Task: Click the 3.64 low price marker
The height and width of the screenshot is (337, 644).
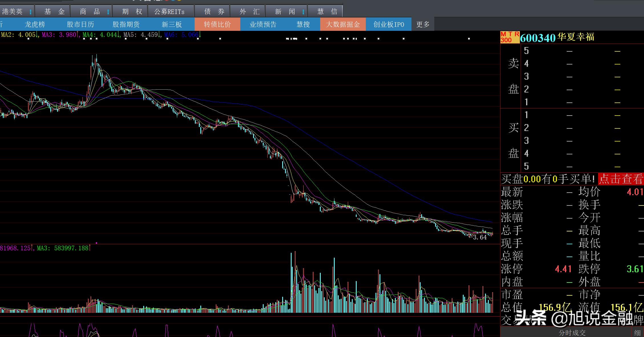Action: pyautogui.click(x=480, y=237)
